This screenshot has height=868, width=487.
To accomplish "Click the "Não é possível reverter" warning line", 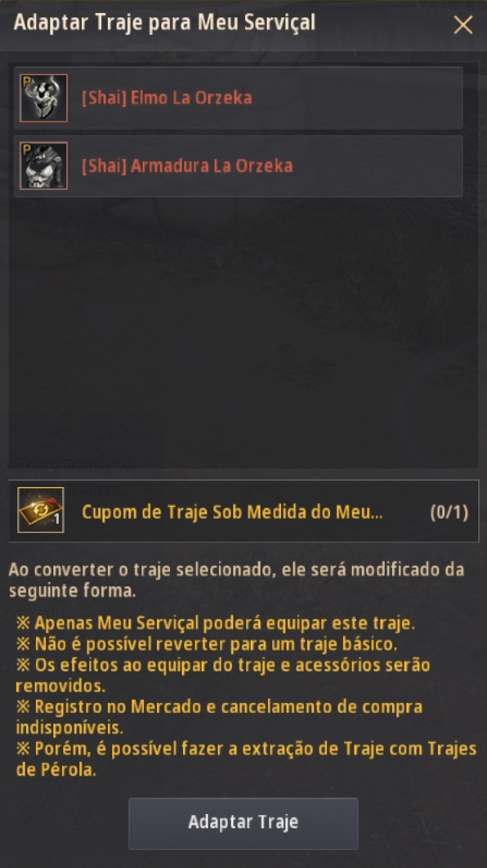I will coord(207,644).
